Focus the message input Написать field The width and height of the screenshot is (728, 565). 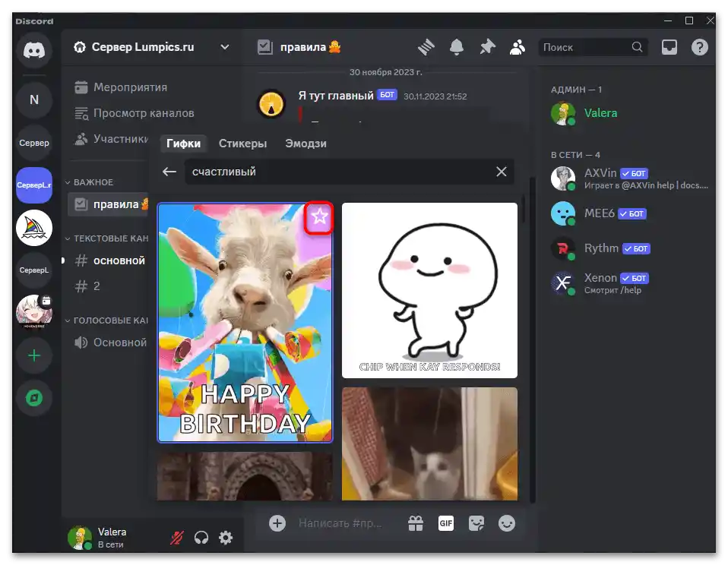click(341, 523)
